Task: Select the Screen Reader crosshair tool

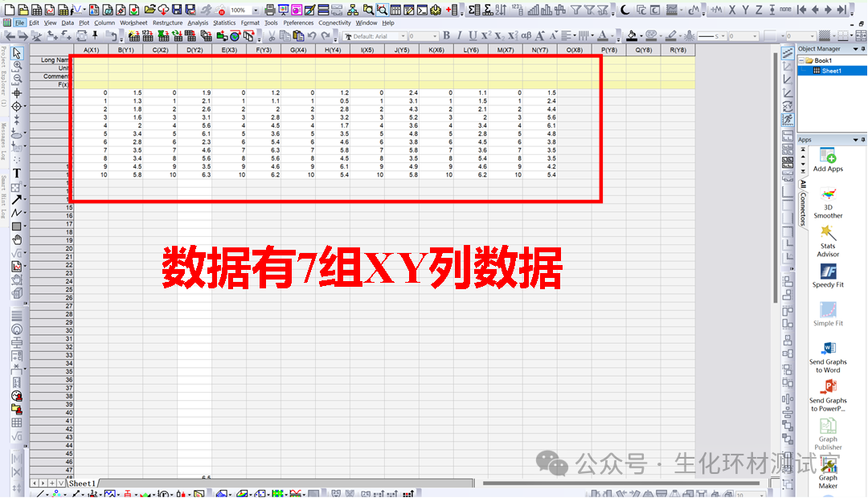Action: pyautogui.click(x=17, y=93)
